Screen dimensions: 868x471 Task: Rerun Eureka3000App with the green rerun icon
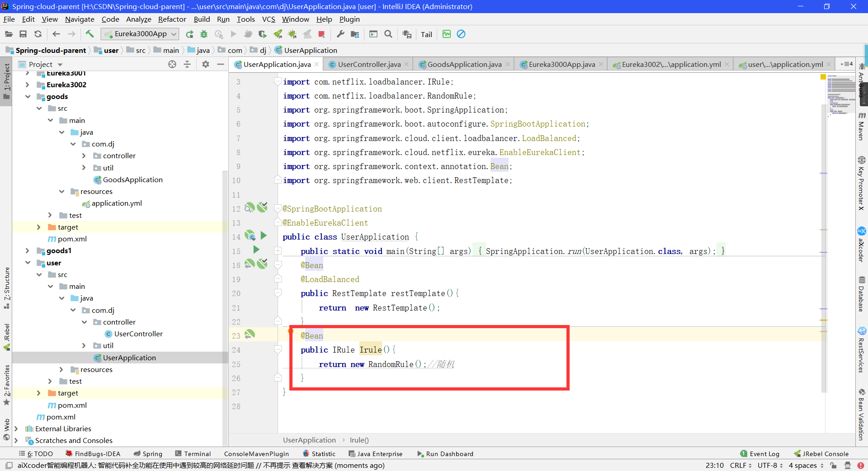(189, 34)
